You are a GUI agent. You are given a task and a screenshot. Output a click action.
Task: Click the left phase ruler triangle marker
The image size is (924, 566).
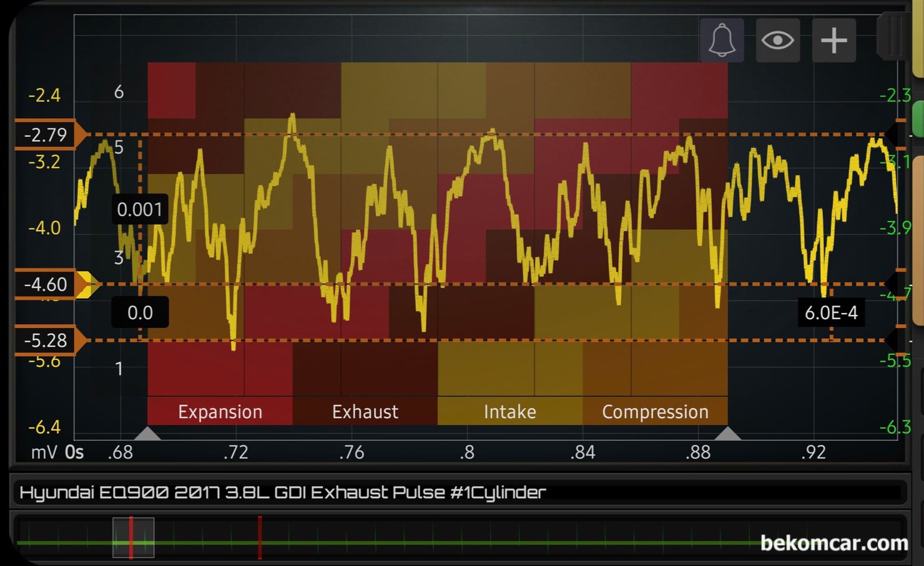[148, 433]
